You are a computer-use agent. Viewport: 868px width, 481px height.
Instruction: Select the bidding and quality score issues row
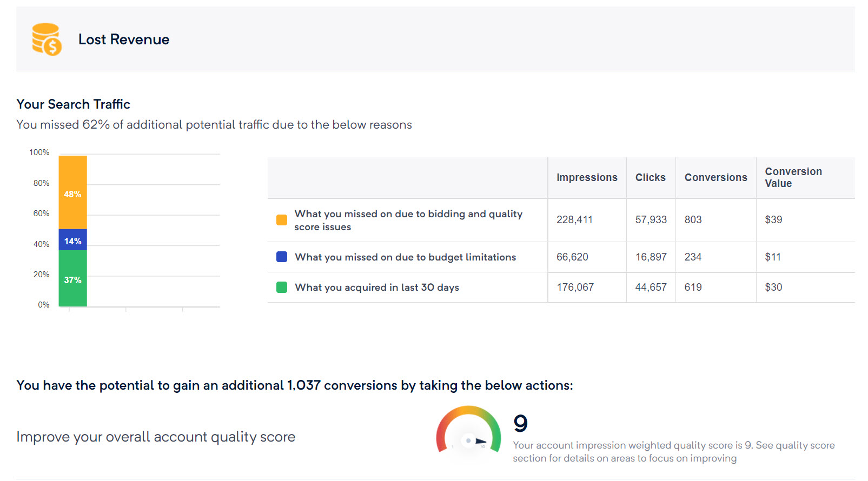pyautogui.click(x=408, y=220)
